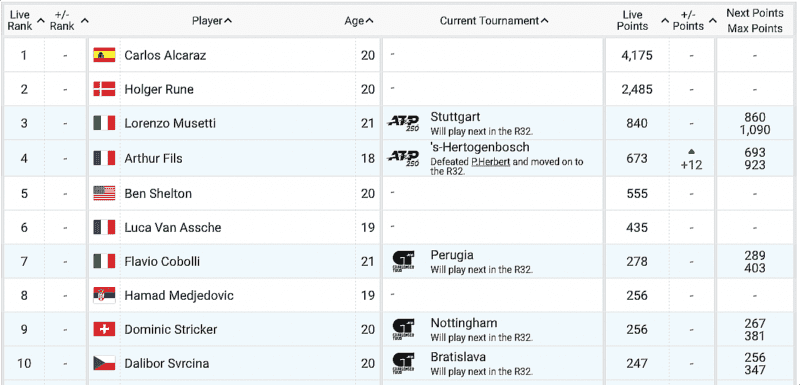This screenshot has height=385, width=800.
Task: Open Lorenzo Musetti player name
Action: [170, 123]
